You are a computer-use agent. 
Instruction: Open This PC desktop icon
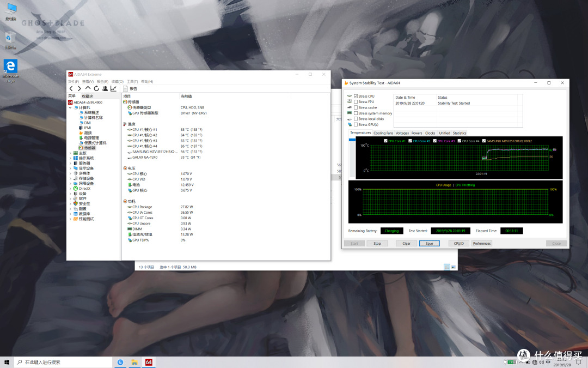point(10,11)
